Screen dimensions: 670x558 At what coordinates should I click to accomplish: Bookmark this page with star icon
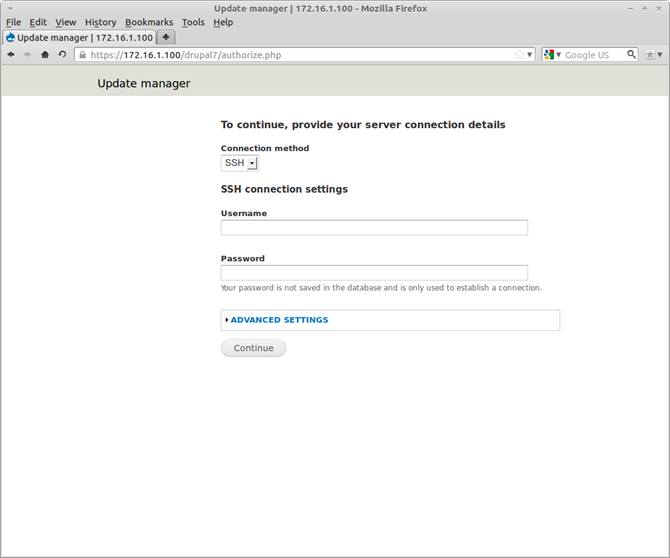[x=518, y=55]
